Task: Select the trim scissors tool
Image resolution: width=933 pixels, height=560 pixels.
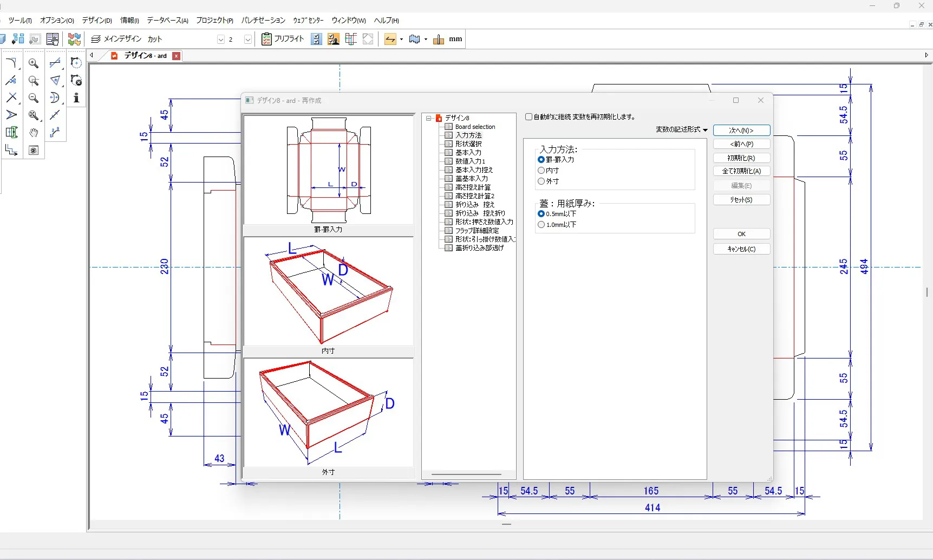Action: click(x=11, y=81)
